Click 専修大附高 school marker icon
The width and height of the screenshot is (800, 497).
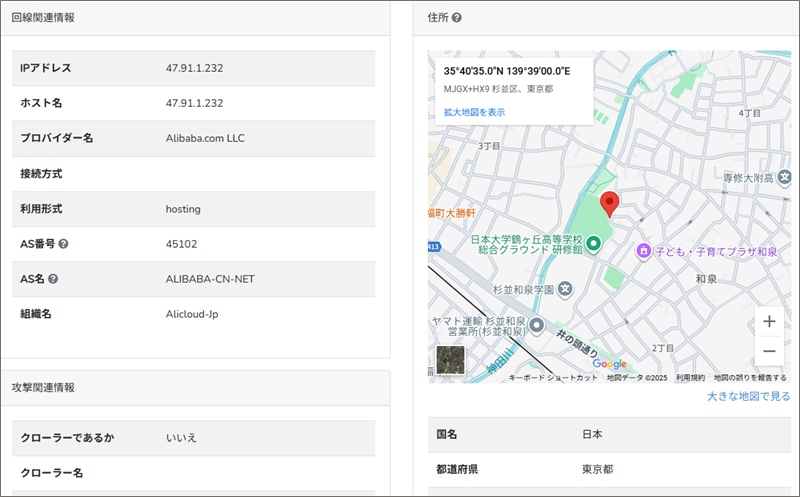tap(784, 178)
